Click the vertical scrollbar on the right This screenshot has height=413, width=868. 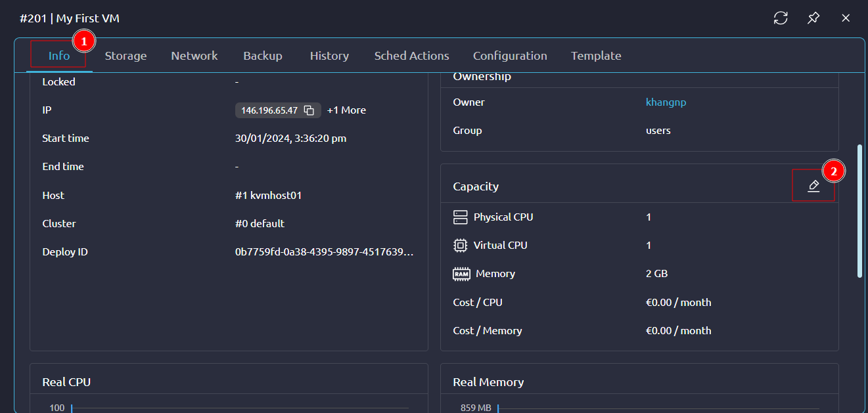[859, 210]
